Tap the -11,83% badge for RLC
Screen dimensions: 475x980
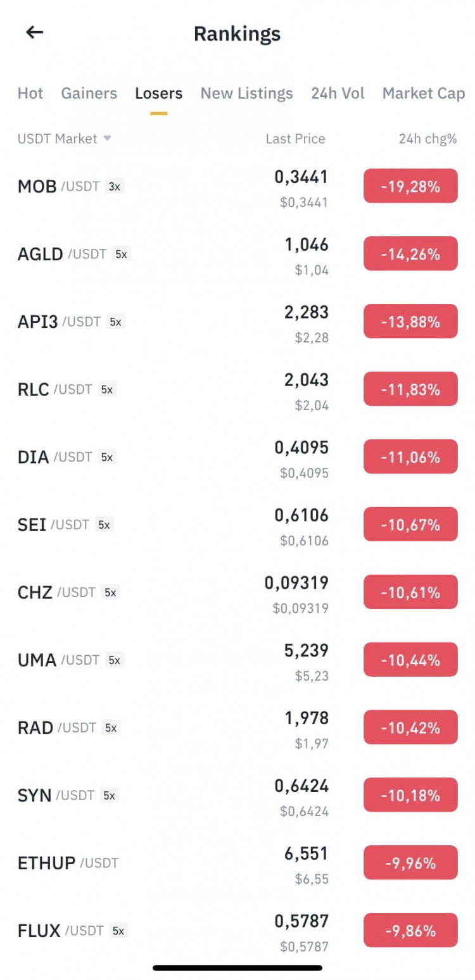click(x=410, y=389)
